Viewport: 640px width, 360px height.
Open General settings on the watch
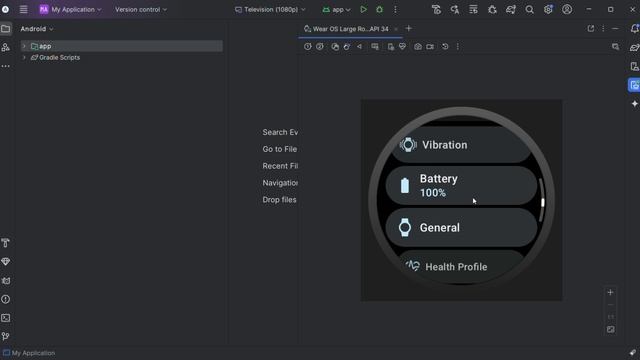(x=461, y=227)
